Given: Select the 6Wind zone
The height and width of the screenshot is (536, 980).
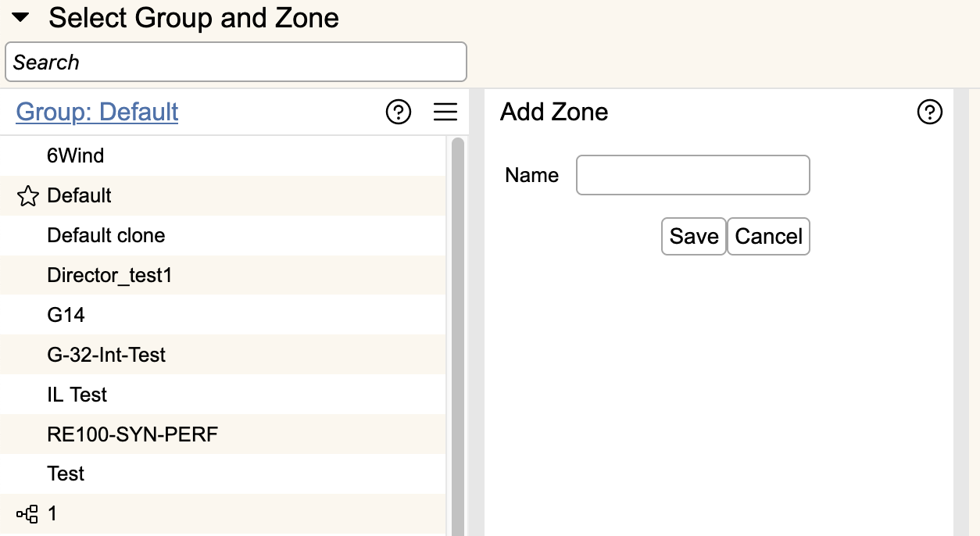Looking at the screenshot, I should [x=223, y=155].
